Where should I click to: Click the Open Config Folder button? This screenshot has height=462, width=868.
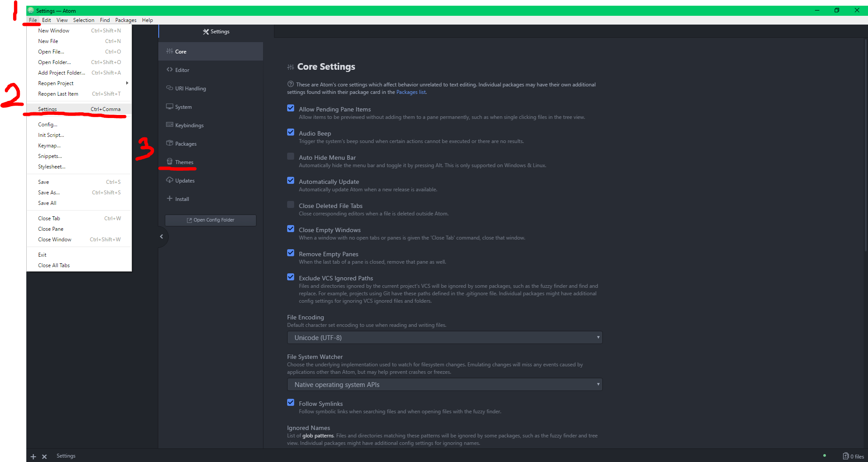tap(210, 220)
